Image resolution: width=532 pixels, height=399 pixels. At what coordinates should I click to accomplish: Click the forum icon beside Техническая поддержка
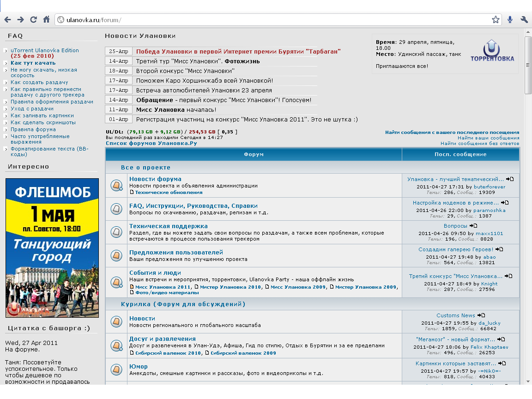pos(116,232)
